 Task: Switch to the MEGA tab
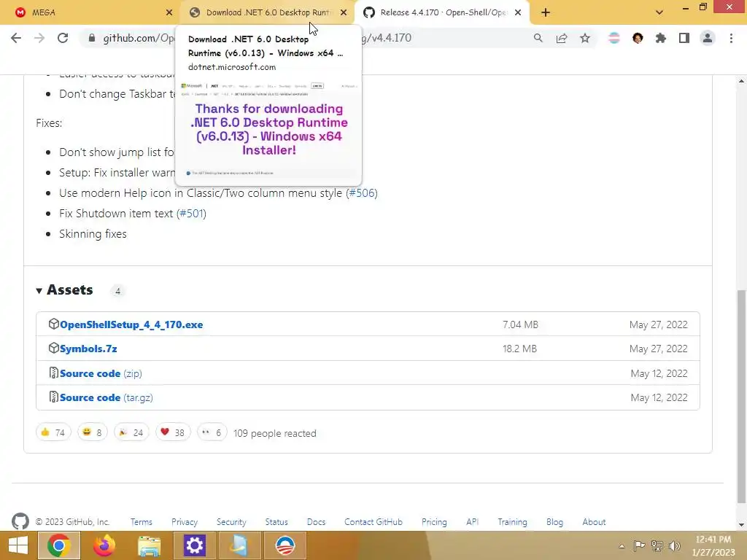coord(90,12)
